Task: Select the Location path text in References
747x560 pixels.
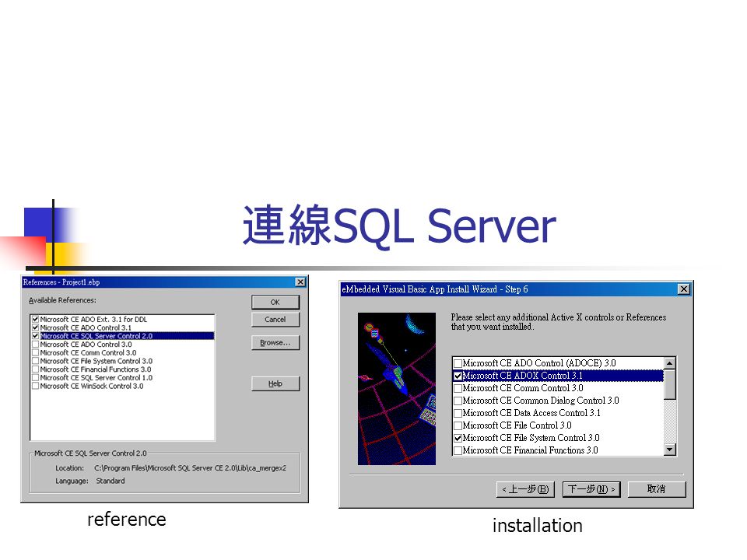Action: point(190,468)
